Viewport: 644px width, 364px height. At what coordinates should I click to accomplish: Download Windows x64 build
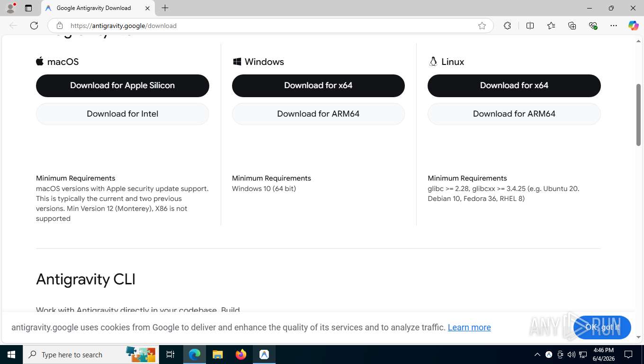(318, 85)
